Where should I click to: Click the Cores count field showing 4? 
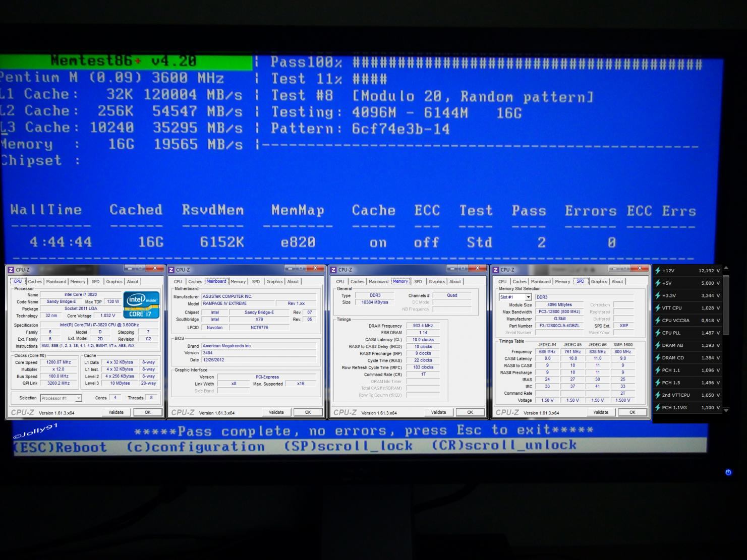[115, 398]
